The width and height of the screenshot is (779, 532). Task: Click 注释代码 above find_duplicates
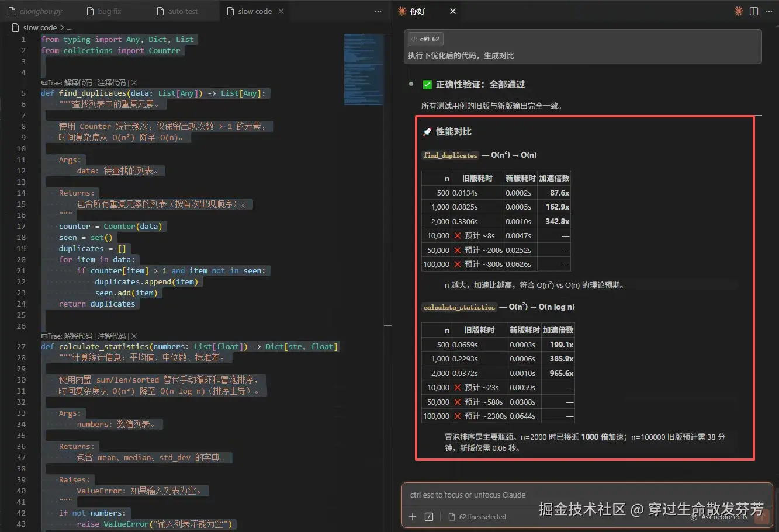coord(112,83)
